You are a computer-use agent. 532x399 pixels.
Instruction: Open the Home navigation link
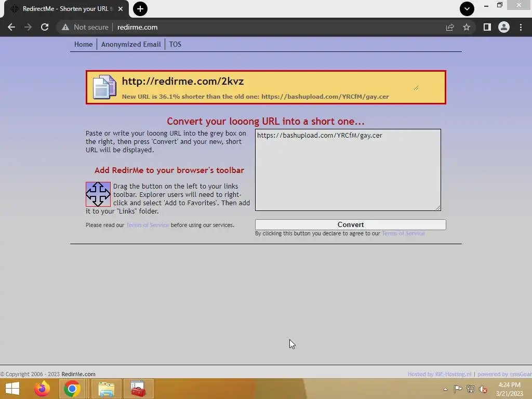coord(84,45)
